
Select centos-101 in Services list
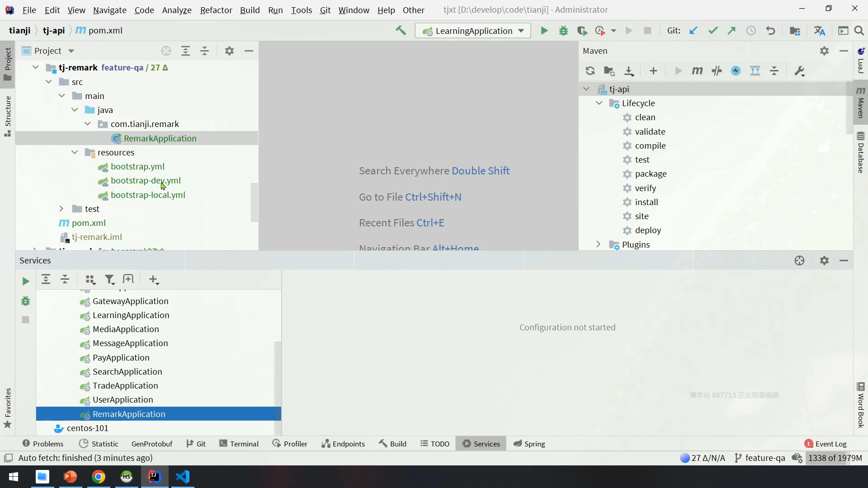[x=87, y=428]
